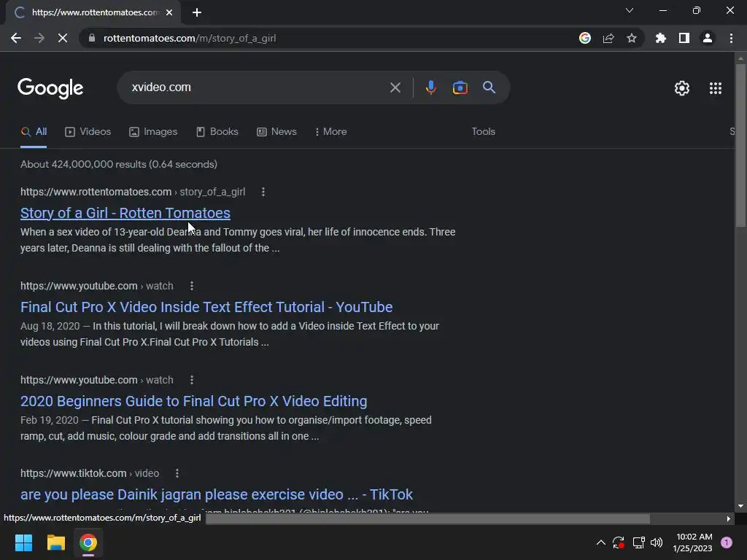Switch to the Books tab
Image resolution: width=747 pixels, height=560 pixels.
[x=217, y=132]
